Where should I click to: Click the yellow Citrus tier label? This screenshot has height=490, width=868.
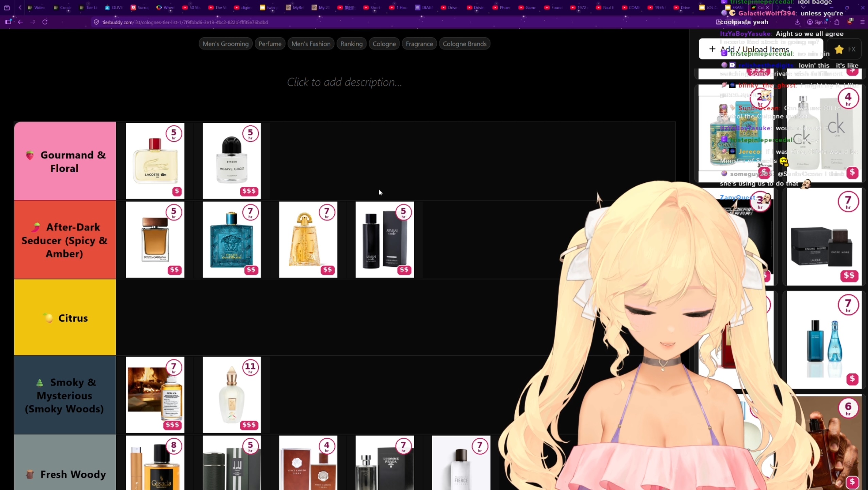[65, 317]
